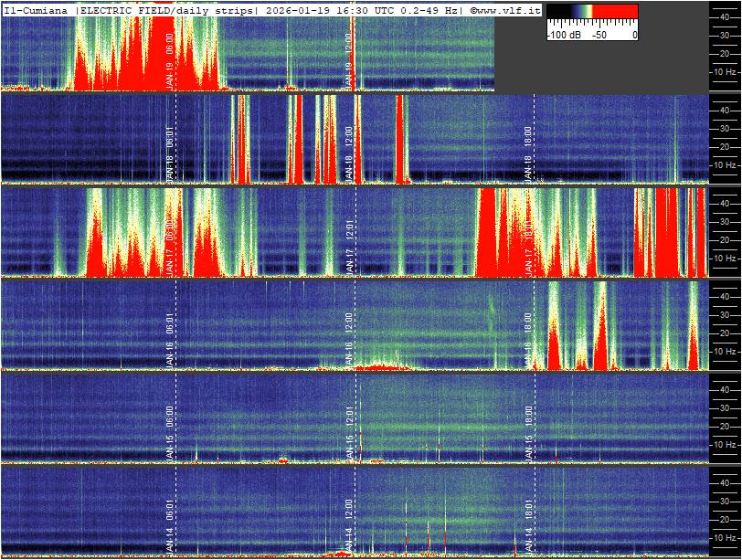Select the JAN 17 12:01 time marker
Viewport: 742px width, 560px height.
coord(348,247)
